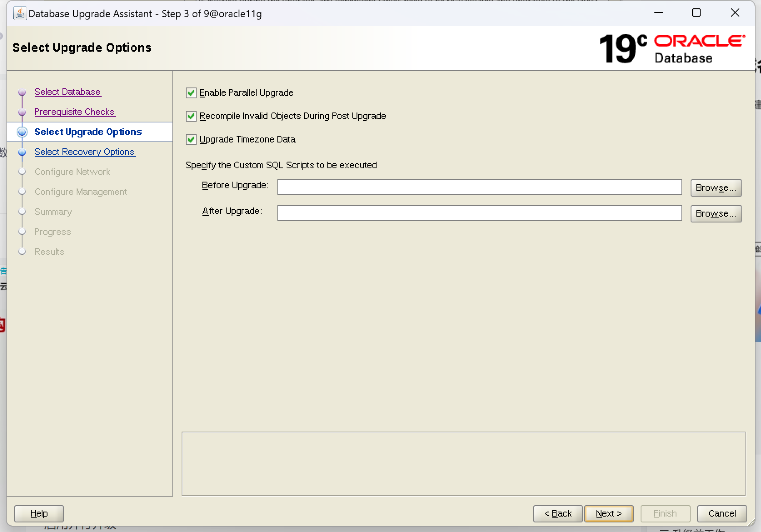Click the Prerequisite Checks step bullet

[22, 112]
